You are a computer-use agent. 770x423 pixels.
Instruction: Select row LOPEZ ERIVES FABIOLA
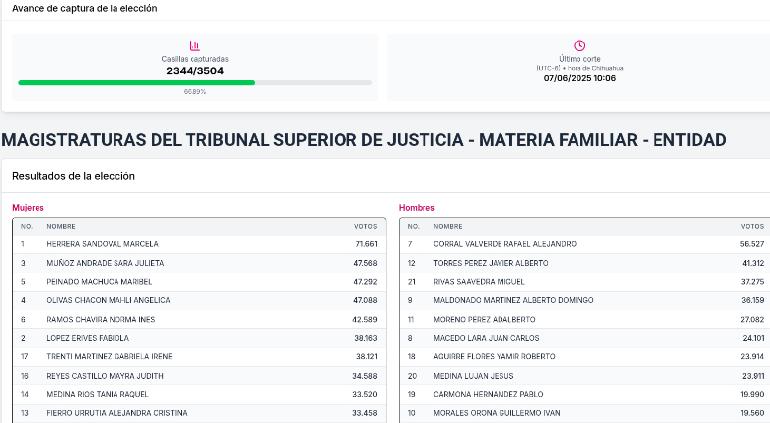pyautogui.click(x=199, y=338)
